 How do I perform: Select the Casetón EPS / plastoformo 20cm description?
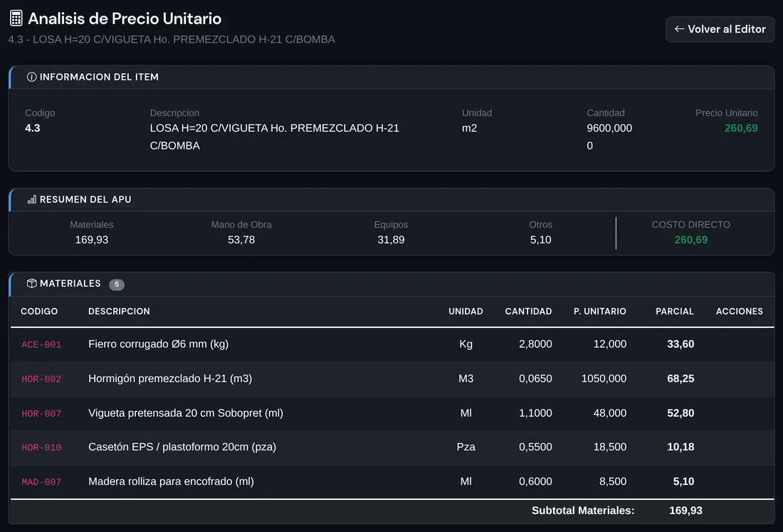pyautogui.click(x=182, y=447)
